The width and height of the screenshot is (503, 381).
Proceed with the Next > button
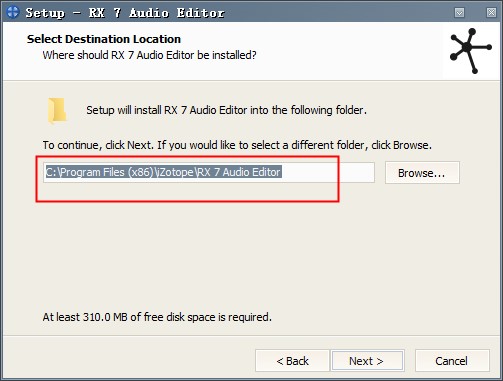tap(367, 361)
